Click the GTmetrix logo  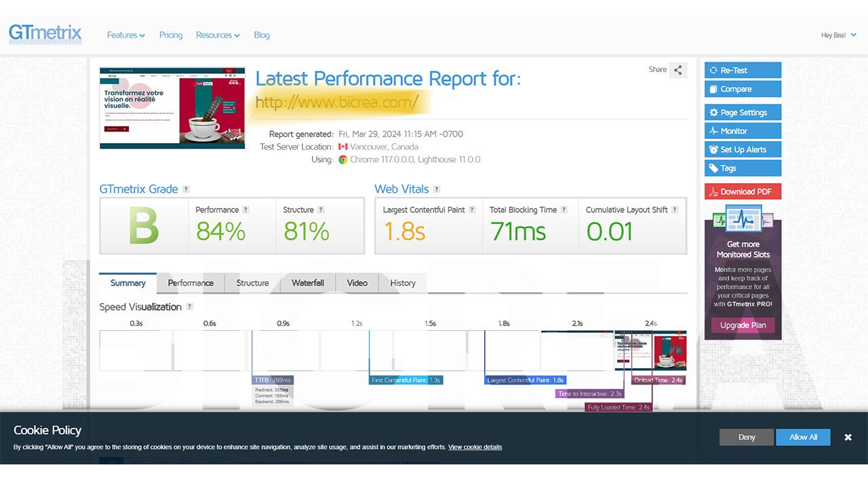[45, 34]
